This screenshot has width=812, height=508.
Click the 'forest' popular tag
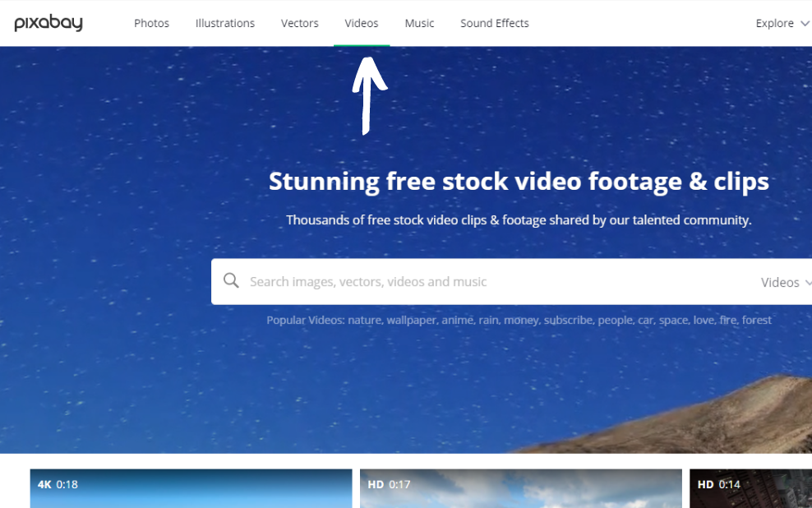tap(756, 320)
